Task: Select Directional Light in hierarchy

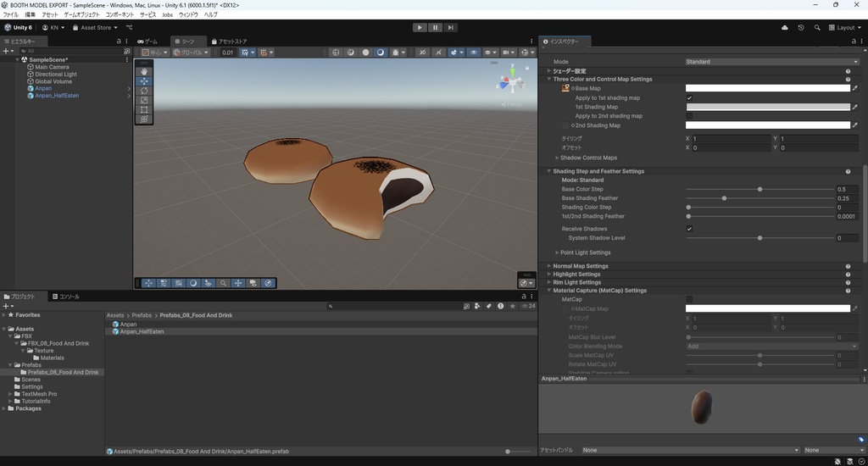Action: (x=56, y=75)
